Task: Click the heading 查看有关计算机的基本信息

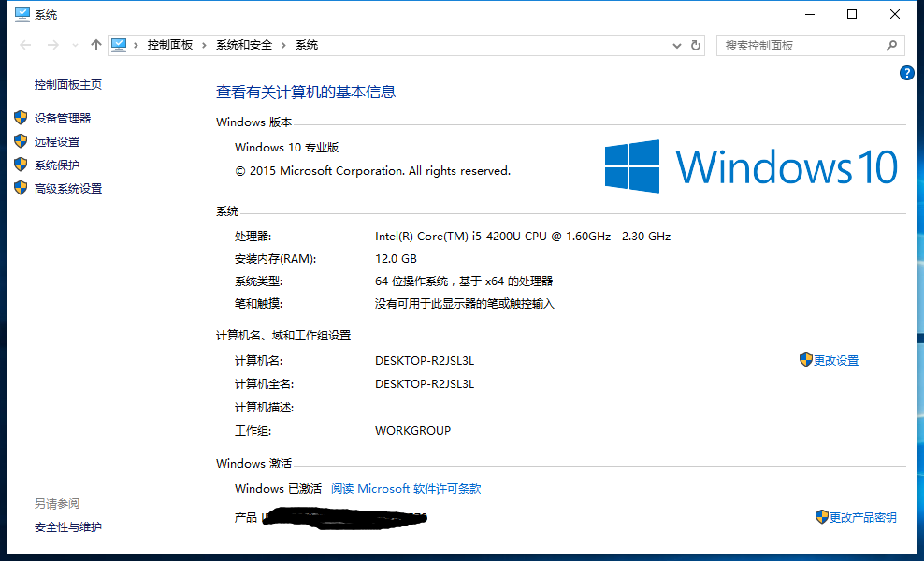Action: point(306,92)
